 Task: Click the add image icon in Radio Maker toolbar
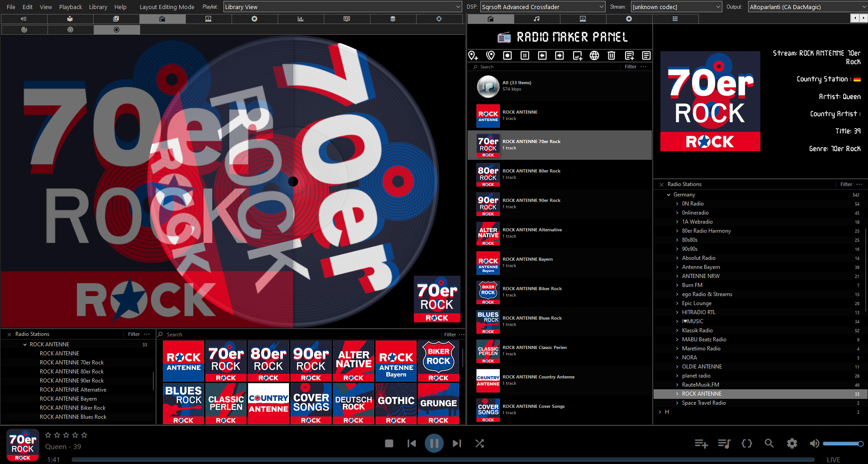(x=577, y=55)
